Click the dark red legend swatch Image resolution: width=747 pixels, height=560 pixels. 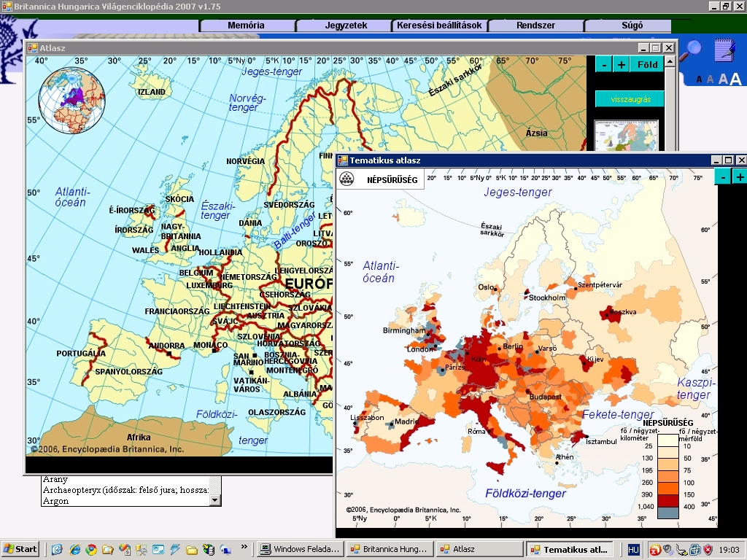coord(668,500)
